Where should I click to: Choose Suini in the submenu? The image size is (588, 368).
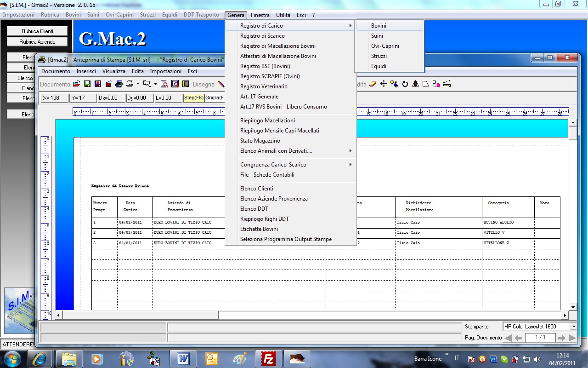[390, 36]
